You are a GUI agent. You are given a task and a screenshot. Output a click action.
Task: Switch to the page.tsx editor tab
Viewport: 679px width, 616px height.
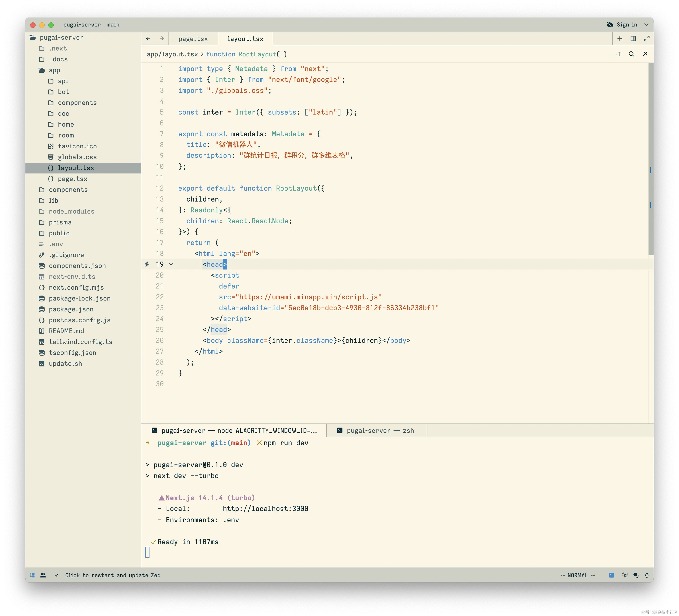pos(193,39)
